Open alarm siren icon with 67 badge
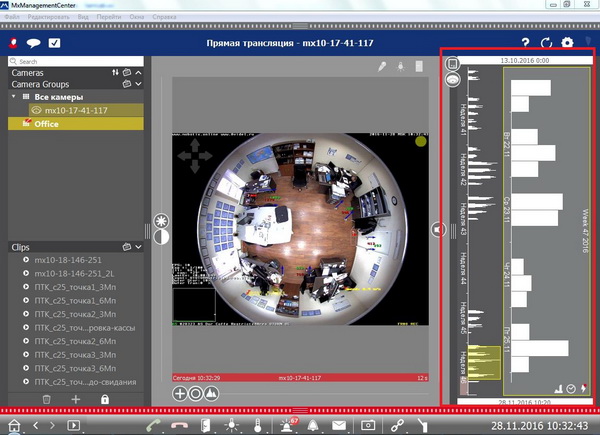Image resolution: width=600 pixels, height=435 pixels. point(287,425)
